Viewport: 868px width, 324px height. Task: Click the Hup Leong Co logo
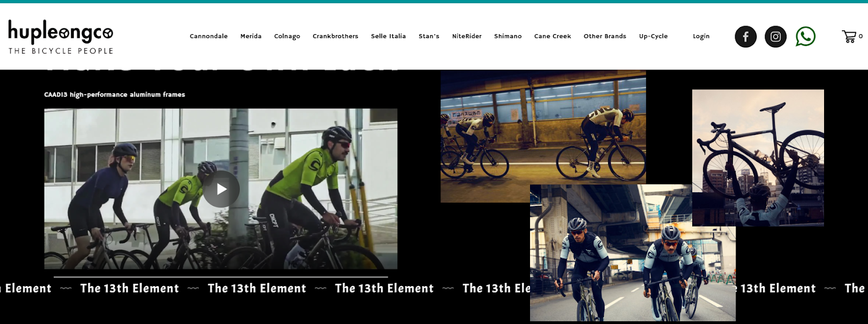click(x=61, y=37)
